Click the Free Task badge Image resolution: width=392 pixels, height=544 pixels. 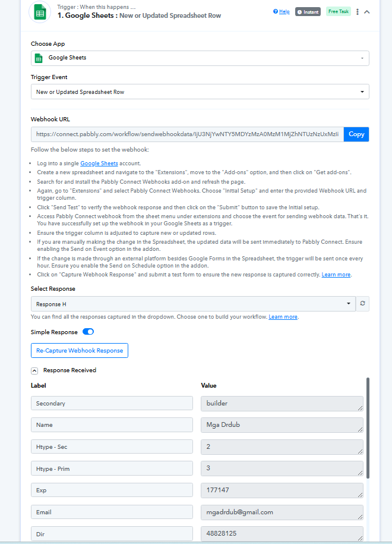339,11
